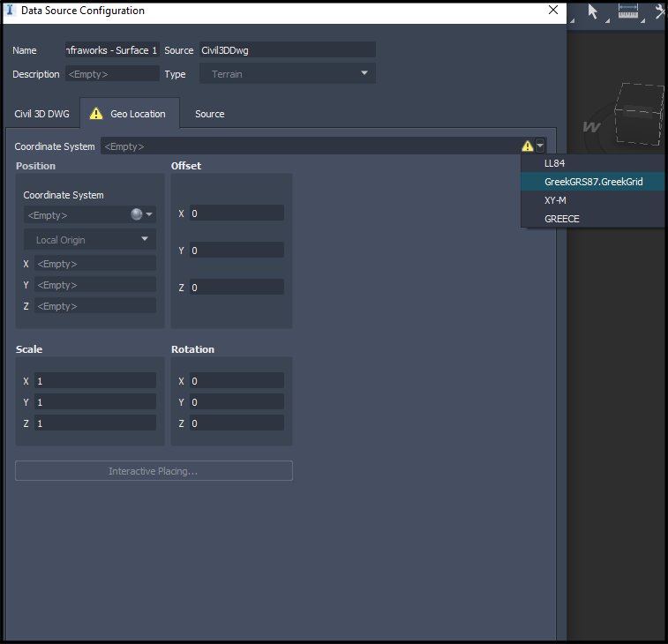Click the Offset Y field
This screenshot has width=668, height=644.
pos(236,250)
